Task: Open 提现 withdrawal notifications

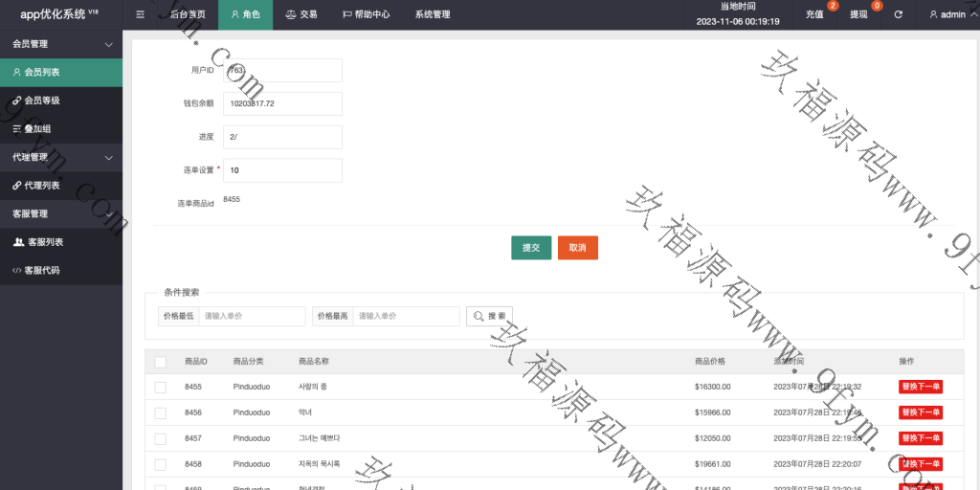Action: coord(859,14)
